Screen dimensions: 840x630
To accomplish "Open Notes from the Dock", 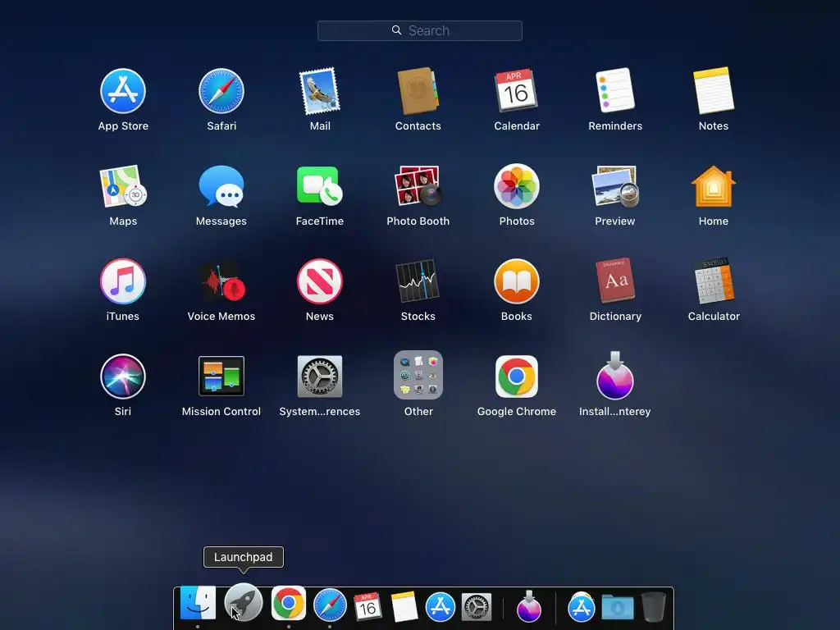I will pyautogui.click(x=404, y=607).
